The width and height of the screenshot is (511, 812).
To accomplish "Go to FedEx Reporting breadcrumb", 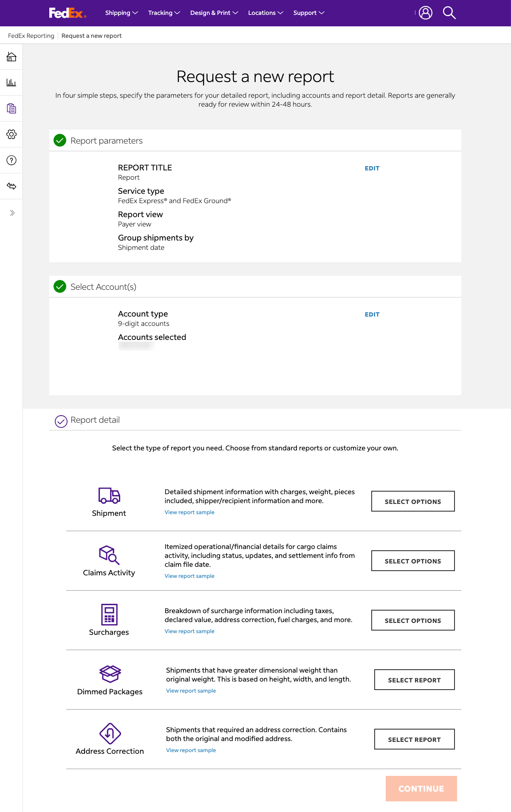I will [31, 36].
